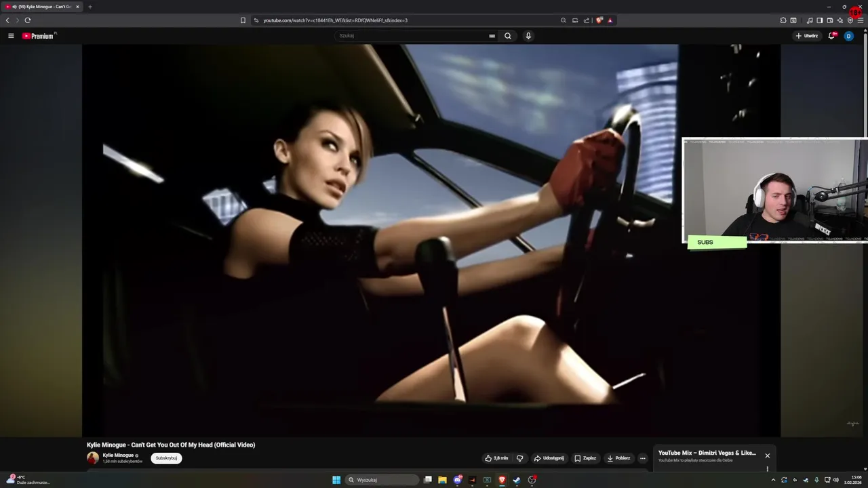The width and height of the screenshot is (868, 488).
Task: Open Brave browser from the taskbar
Action: pos(502,480)
